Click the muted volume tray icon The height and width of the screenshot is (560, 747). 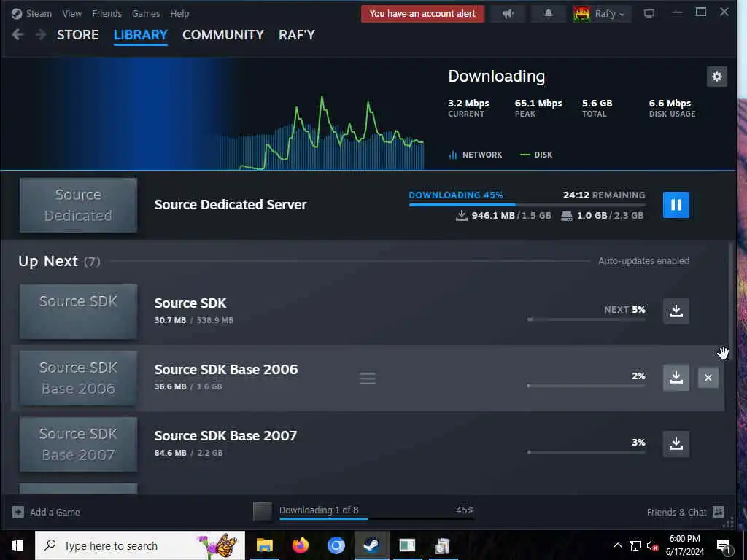pos(652,545)
